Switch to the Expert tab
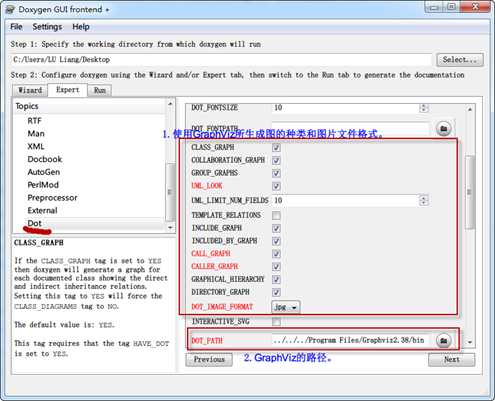Viewport: 495px width, 401px height. [x=68, y=90]
